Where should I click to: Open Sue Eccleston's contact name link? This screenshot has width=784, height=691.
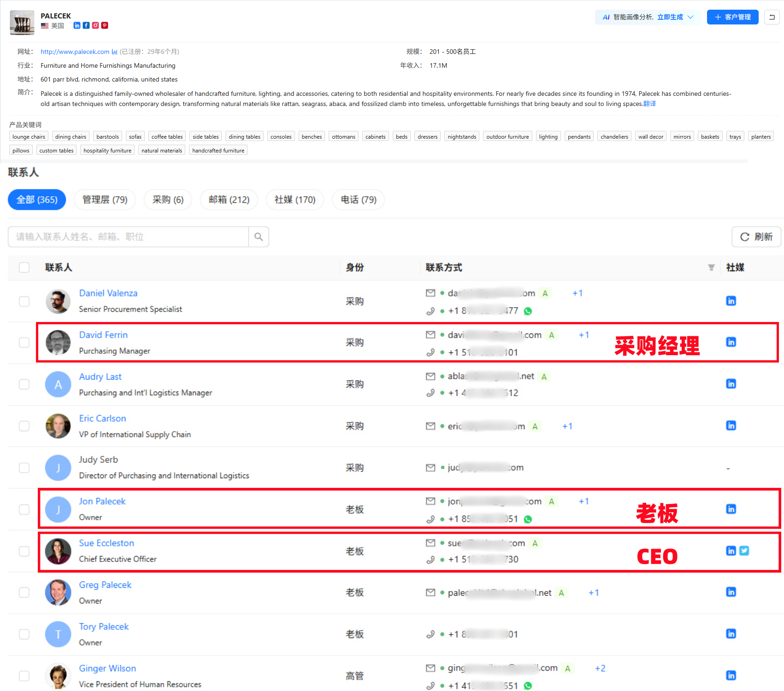pos(106,543)
